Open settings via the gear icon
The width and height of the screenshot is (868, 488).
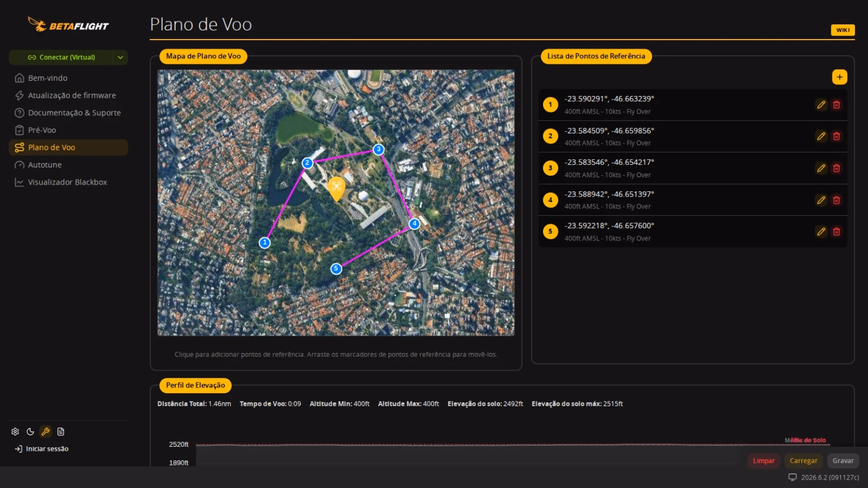(x=15, y=432)
